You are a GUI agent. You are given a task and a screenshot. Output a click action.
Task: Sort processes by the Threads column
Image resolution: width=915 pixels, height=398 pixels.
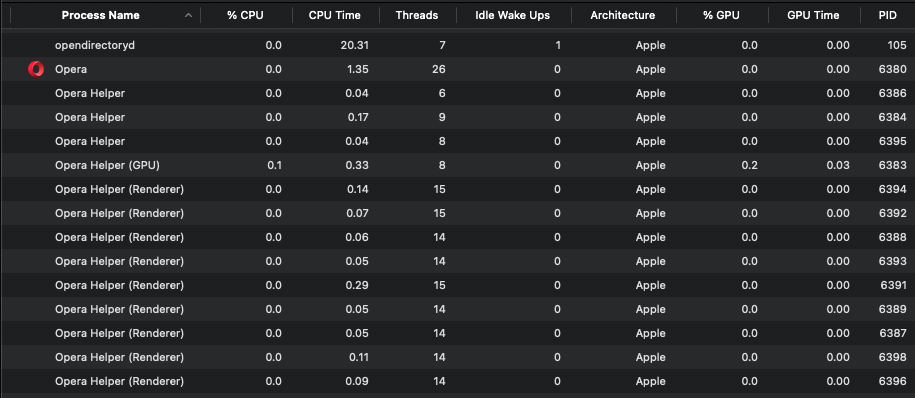tap(417, 16)
